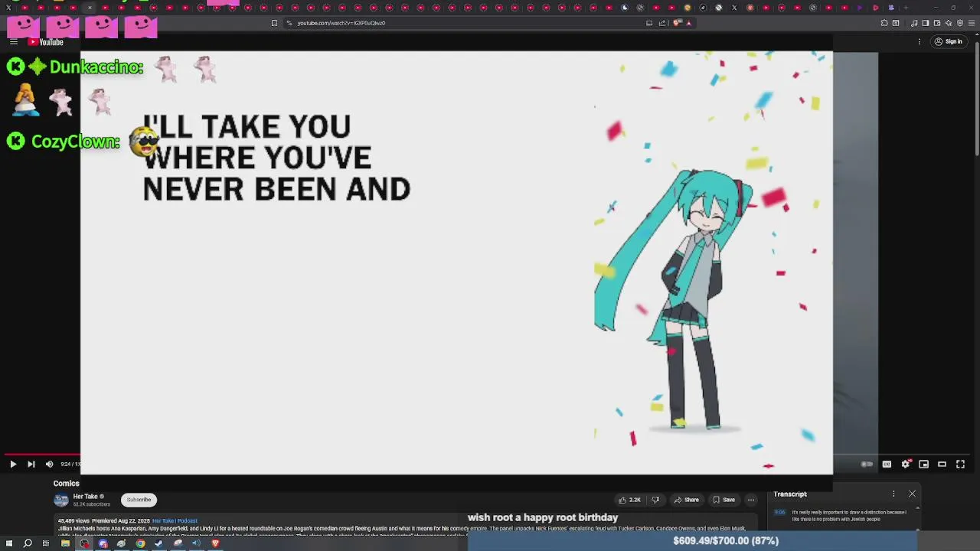Open a new browser tab
This screenshot has height=551, width=980.
[906, 8]
